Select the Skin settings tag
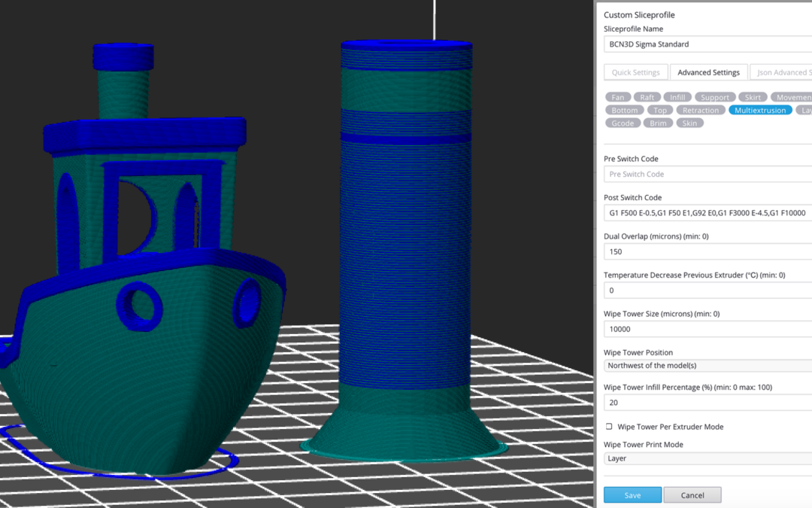 [689, 123]
